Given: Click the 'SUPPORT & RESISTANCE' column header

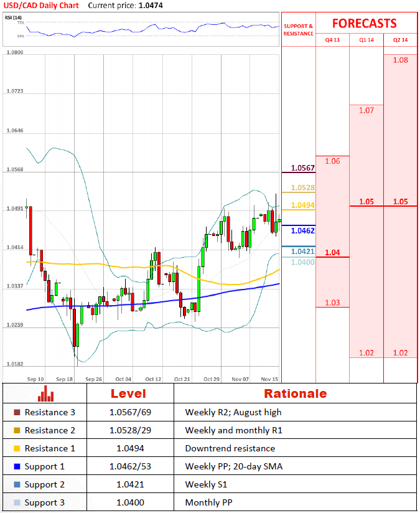Looking at the screenshot, I should click(298, 30).
